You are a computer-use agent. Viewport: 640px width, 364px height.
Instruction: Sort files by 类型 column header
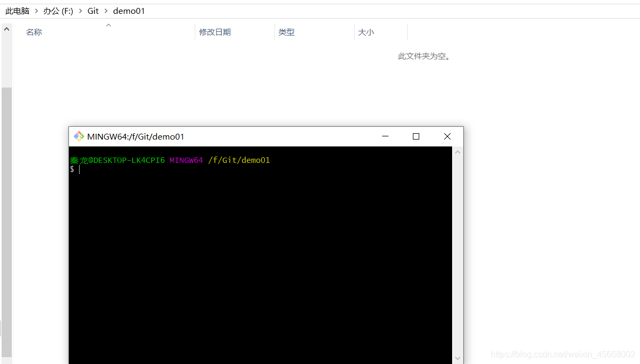click(x=314, y=32)
